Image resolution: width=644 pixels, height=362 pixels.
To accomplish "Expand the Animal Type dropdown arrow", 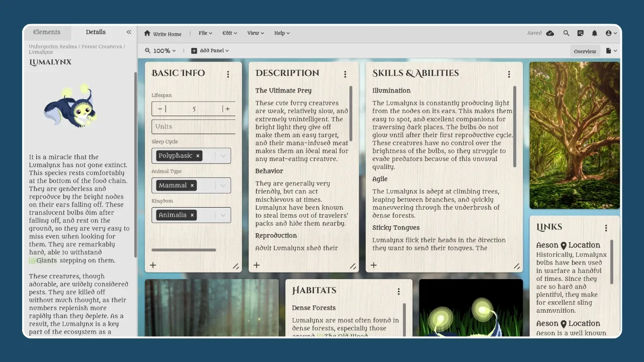I will point(223,186).
